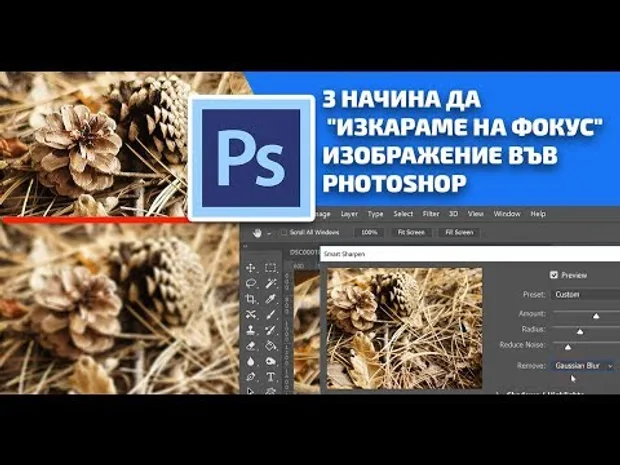Select the Pen tool
The width and height of the screenshot is (620, 465).
(x=251, y=377)
